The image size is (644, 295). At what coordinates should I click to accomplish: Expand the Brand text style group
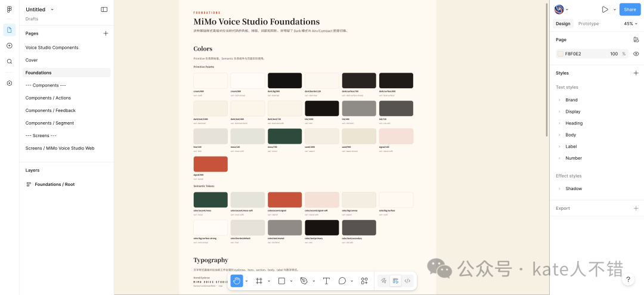pyautogui.click(x=559, y=100)
